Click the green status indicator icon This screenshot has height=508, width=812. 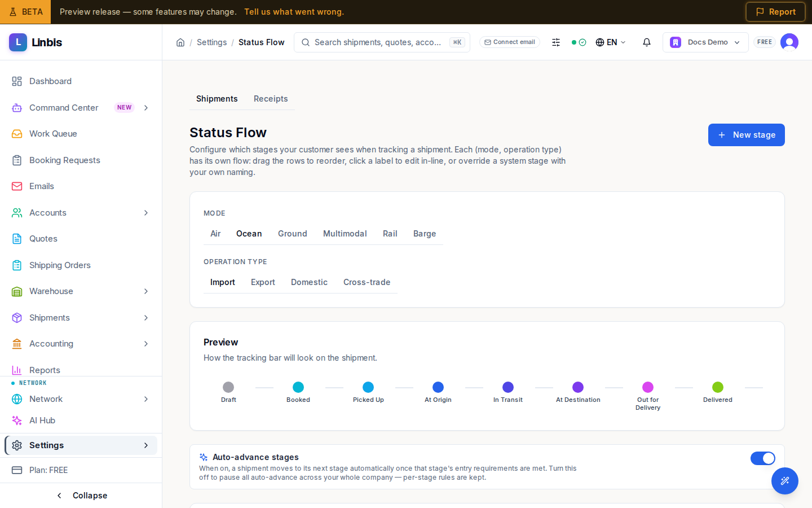coord(579,42)
